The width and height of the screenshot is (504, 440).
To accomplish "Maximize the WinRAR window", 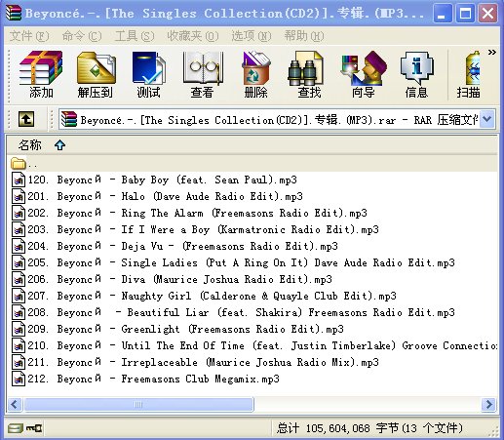I will click(465, 14).
